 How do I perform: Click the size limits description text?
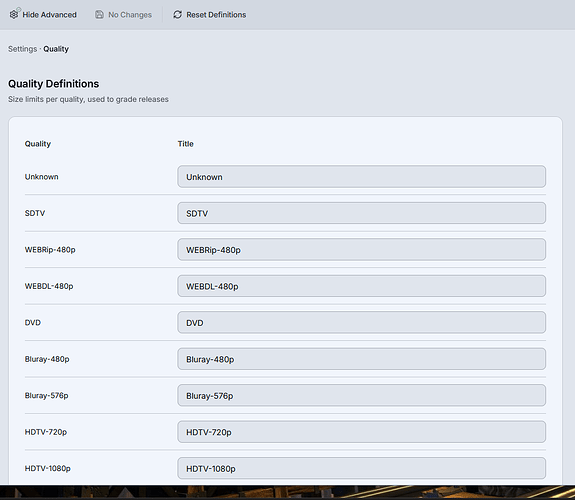(x=88, y=99)
